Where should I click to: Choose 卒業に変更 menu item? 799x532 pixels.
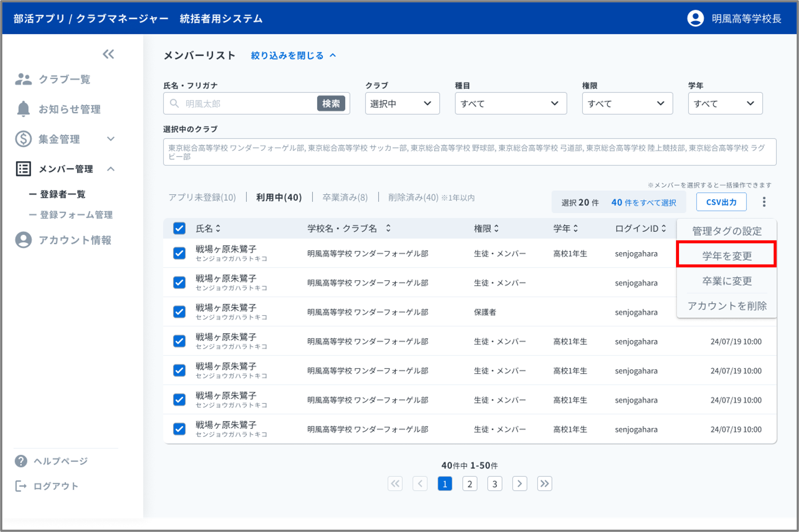tap(727, 281)
